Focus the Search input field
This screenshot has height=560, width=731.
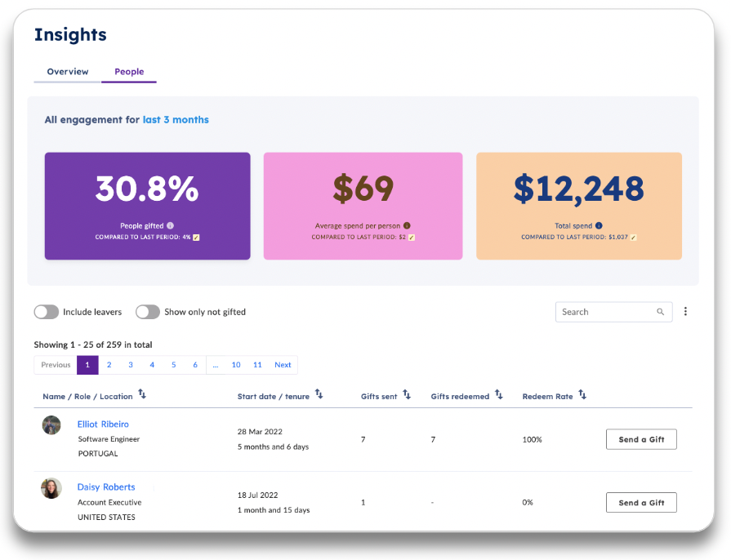click(613, 312)
